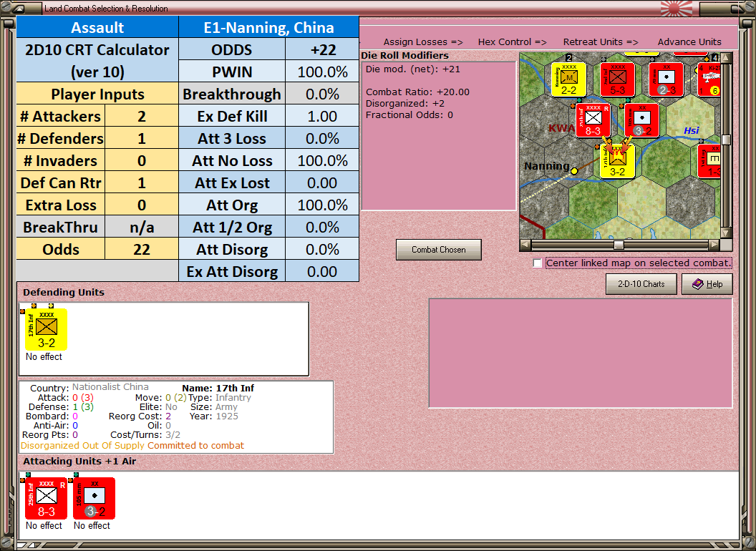
Task: Open the 2-D-10 Charts
Action: 641,284
